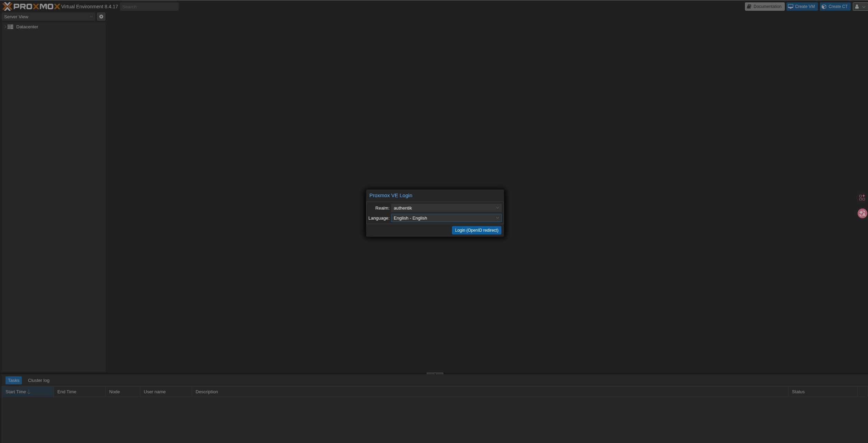Click the Create CT button
Viewport: 868px width, 443px height.
[835, 7]
